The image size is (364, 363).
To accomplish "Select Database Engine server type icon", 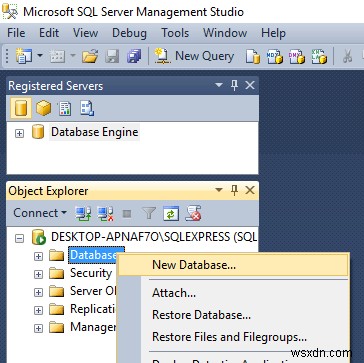I will pyautogui.click(x=21, y=108).
